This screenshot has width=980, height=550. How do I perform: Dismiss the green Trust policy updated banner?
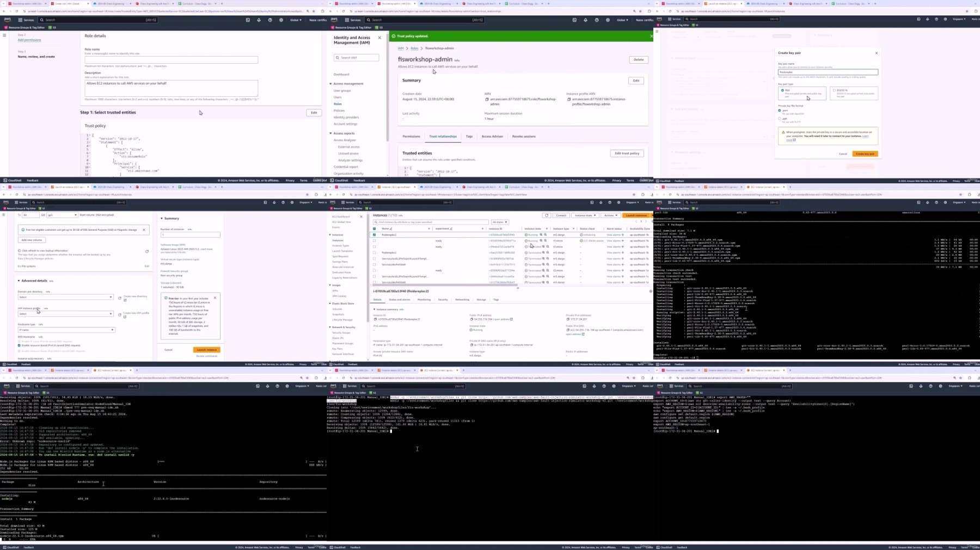[x=651, y=36]
